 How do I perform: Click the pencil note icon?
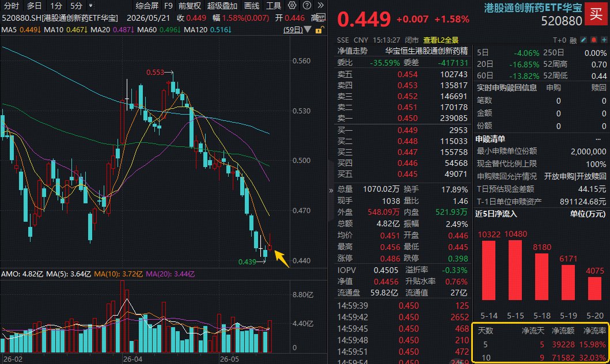click(583, 40)
